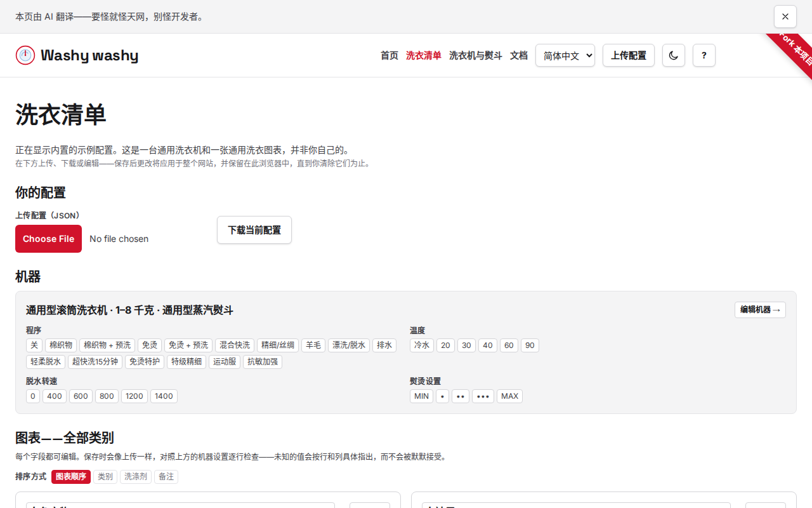Click spin speed chip 1400
This screenshot has height=508, width=812.
click(x=164, y=396)
